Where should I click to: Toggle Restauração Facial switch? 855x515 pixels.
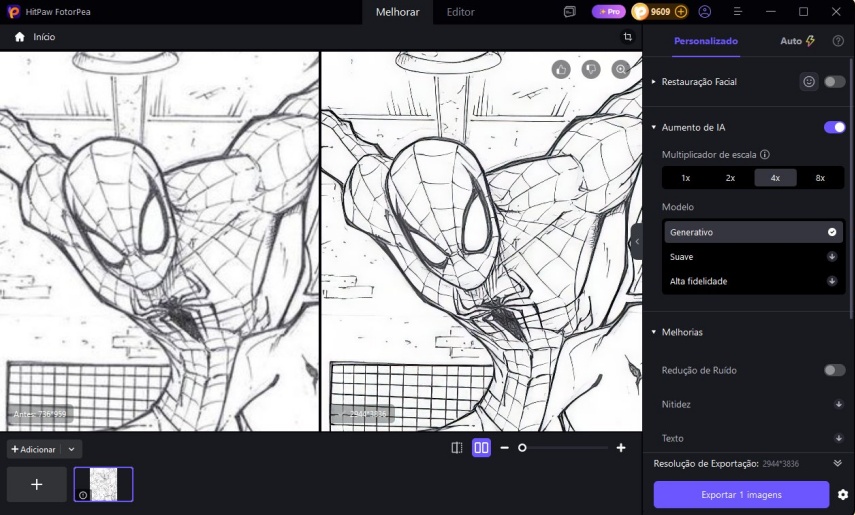(x=834, y=82)
